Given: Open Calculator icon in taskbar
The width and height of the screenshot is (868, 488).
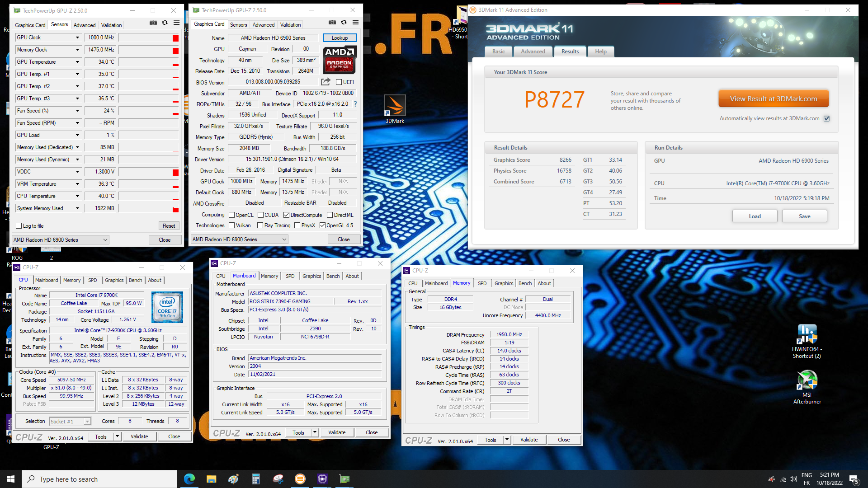Looking at the screenshot, I should [x=256, y=479].
